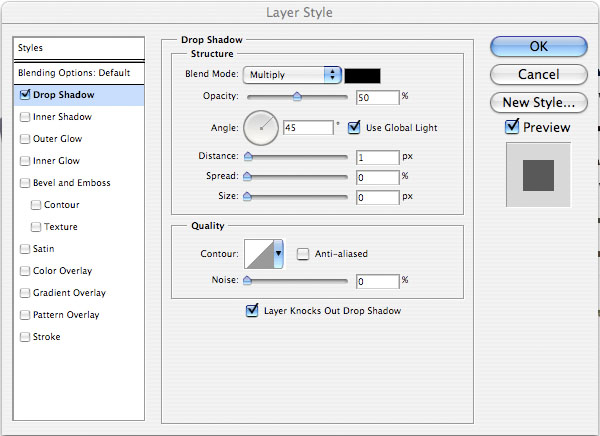Screen dimensions: 600x436
Task: Click the Opacity slider handle
Action: pyautogui.click(x=297, y=96)
